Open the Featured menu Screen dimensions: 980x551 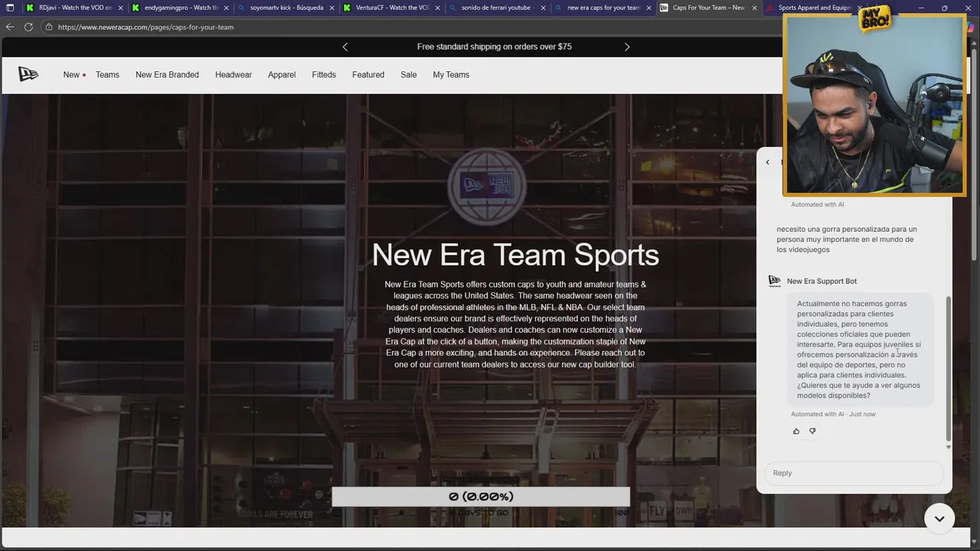[368, 75]
